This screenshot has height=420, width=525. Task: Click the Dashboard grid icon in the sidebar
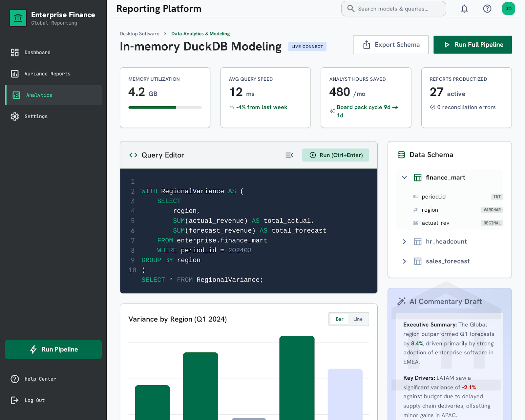coord(15,52)
